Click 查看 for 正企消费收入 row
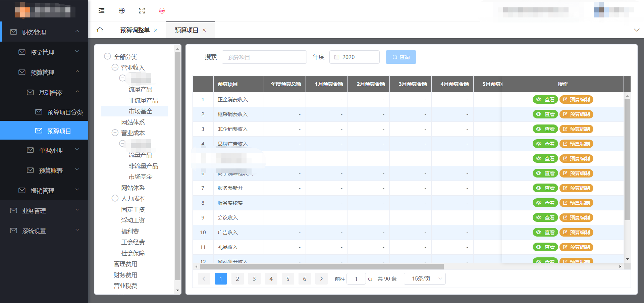The height and width of the screenshot is (303, 644). [545, 100]
